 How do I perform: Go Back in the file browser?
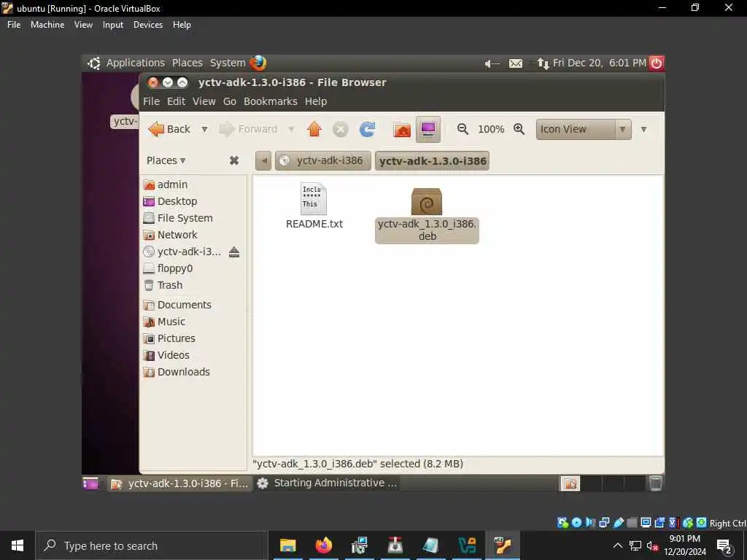pyautogui.click(x=169, y=129)
